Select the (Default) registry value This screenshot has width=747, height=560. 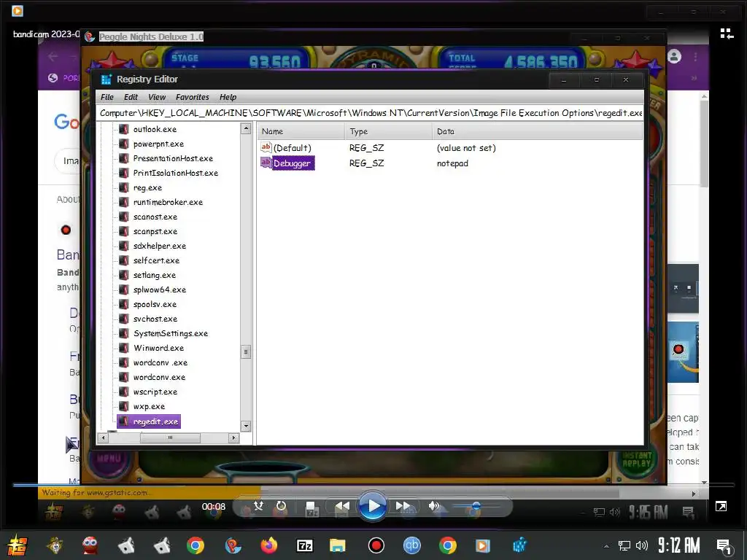coord(292,148)
